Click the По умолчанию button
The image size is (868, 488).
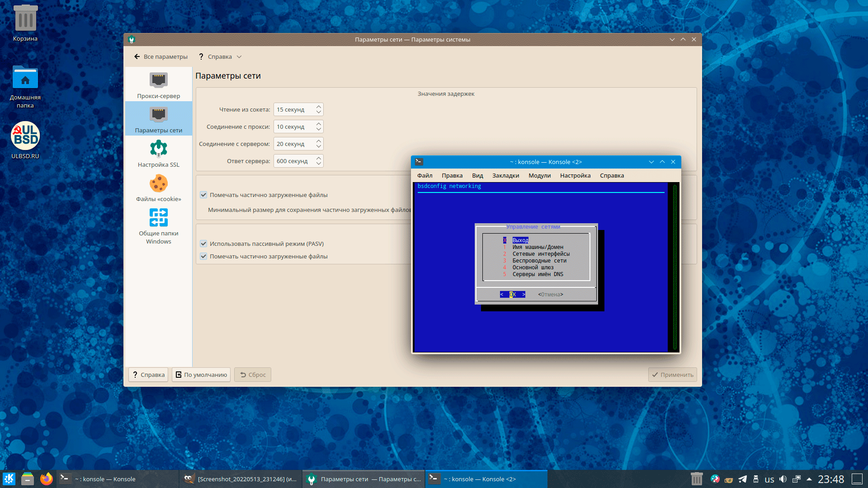[x=201, y=375]
